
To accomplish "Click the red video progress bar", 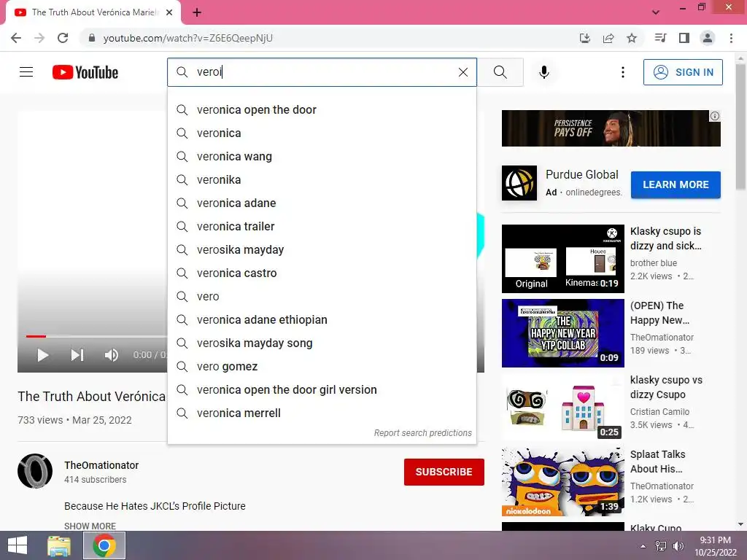I will click(x=36, y=336).
